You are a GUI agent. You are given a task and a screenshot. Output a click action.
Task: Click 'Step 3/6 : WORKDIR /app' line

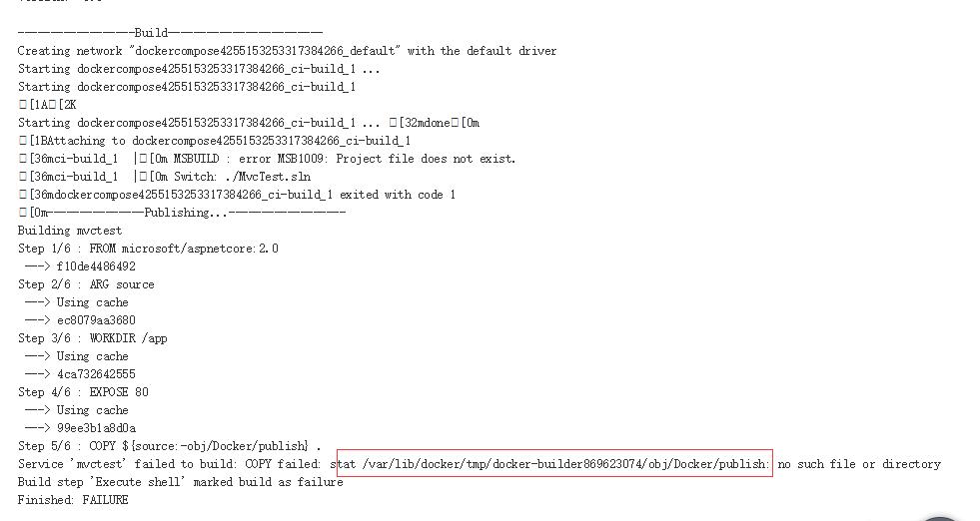click(93, 338)
